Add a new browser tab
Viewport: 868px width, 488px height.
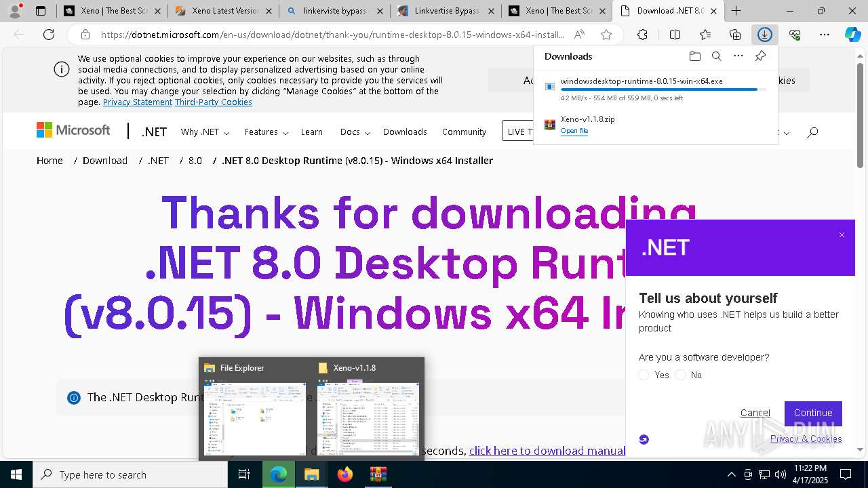click(x=736, y=11)
